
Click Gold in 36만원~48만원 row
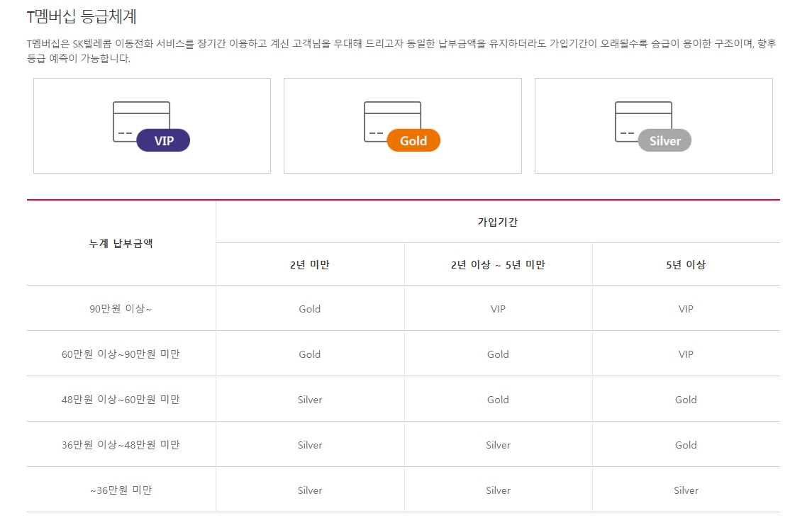pyautogui.click(x=686, y=445)
